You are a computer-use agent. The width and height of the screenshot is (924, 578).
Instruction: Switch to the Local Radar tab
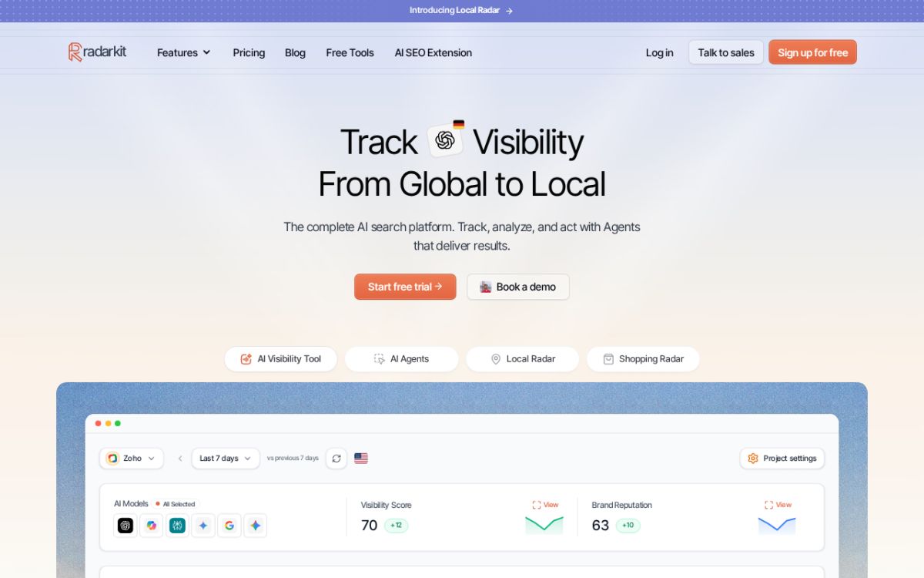(x=523, y=359)
